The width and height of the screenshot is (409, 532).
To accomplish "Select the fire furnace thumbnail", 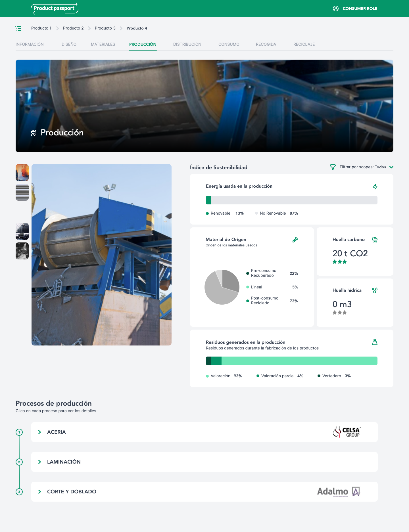I will pyautogui.click(x=22, y=173).
